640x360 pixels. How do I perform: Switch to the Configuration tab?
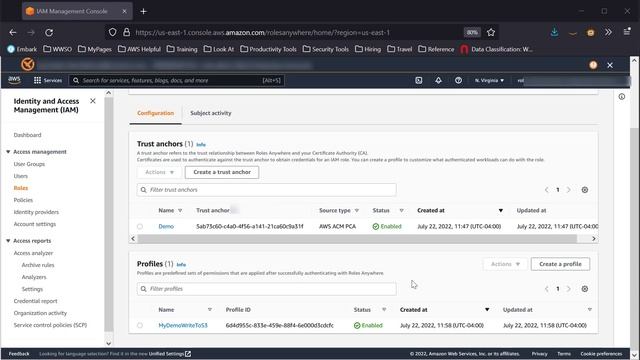click(x=156, y=113)
